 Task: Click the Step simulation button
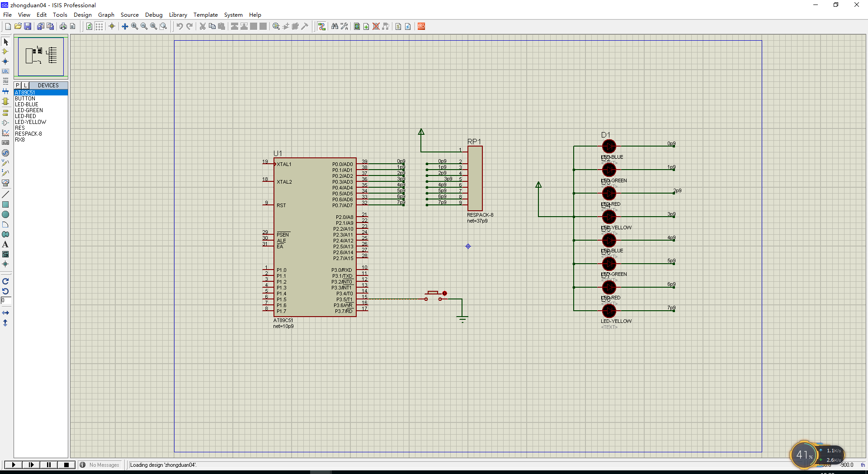point(31,465)
